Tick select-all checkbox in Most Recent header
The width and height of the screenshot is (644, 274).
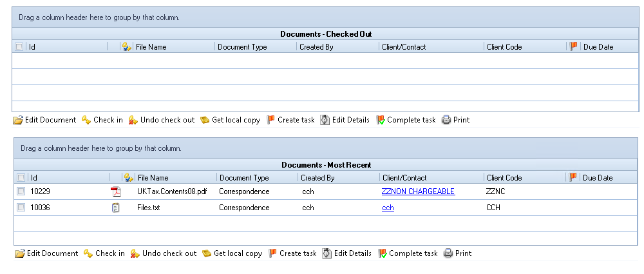click(x=21, y=178)
